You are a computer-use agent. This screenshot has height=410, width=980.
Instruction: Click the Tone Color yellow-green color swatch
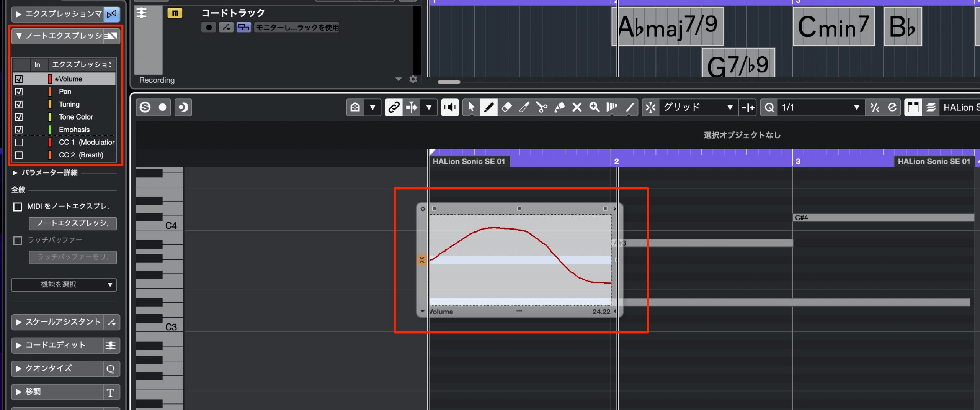(x=50, y=117)
